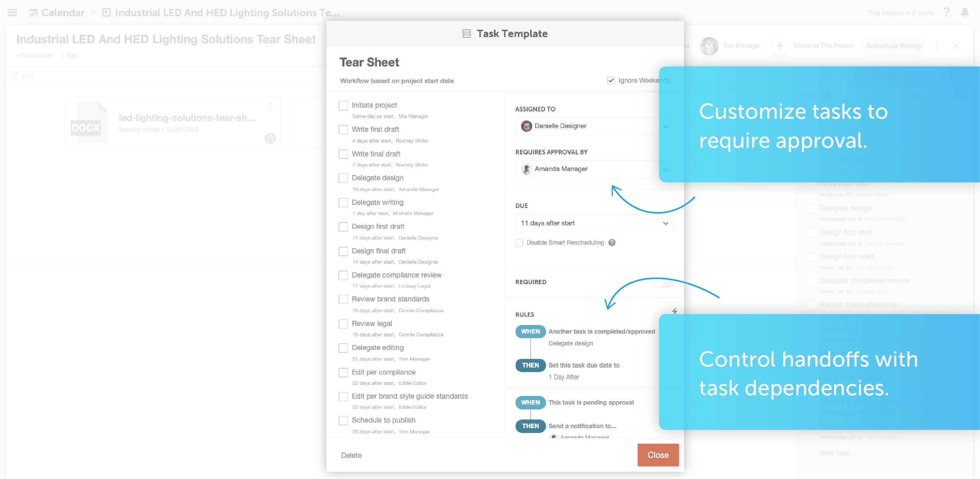Click 'Set this task due date to'
The width and height of the screenshot is (980, 479).
584,365
